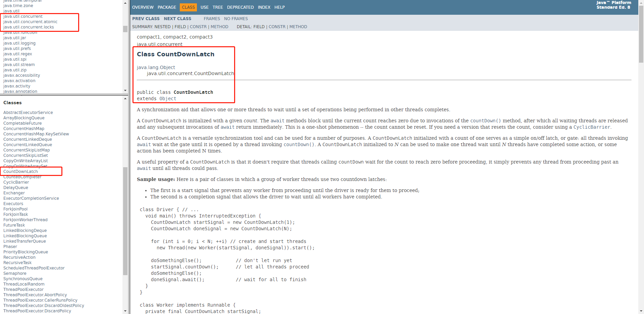
Task: Open the OVERVIEW navigation item
Action: click(x=143, y=7)
